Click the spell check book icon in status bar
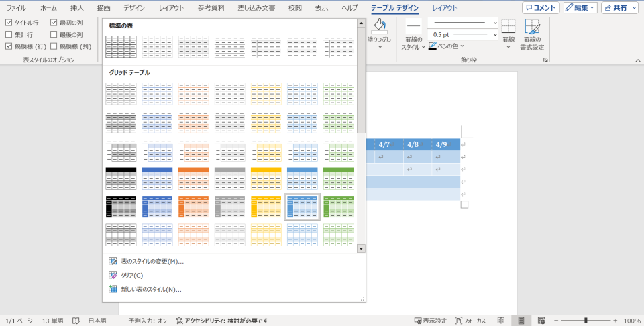Image resolution: width=644 pixels, height=326 pixels. point(76,321)
